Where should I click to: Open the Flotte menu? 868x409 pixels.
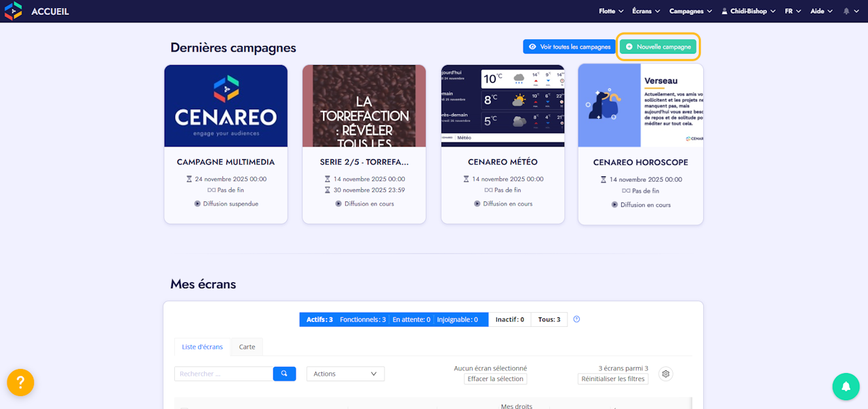611,12
